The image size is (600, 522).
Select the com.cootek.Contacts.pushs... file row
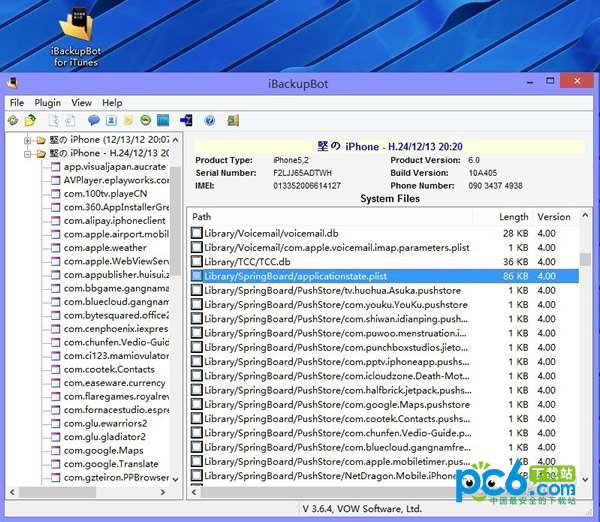pyautogui.click(x=385, y=419)
